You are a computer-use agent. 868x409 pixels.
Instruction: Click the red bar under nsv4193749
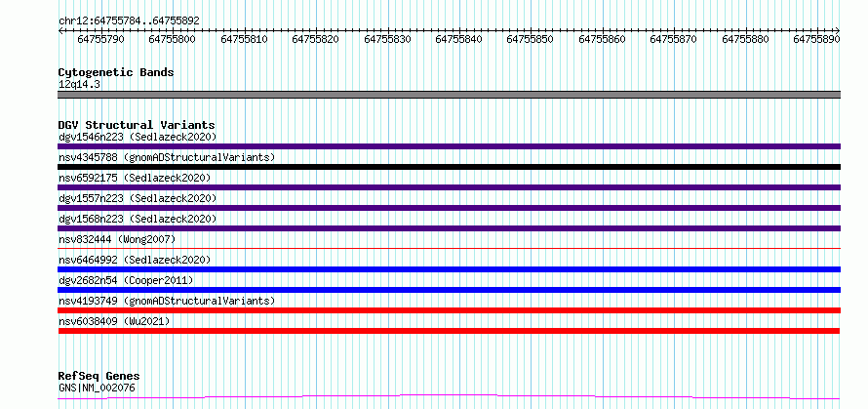pos(450,310)
